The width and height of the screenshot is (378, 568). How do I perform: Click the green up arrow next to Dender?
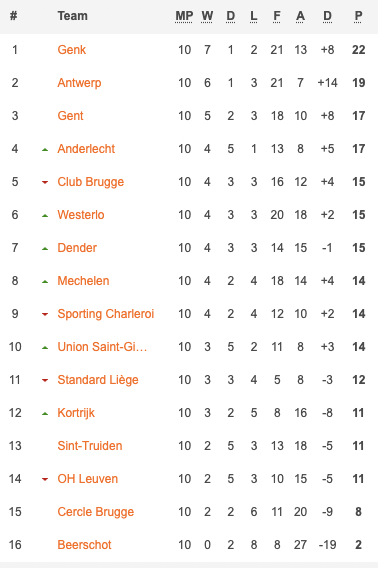45,248
